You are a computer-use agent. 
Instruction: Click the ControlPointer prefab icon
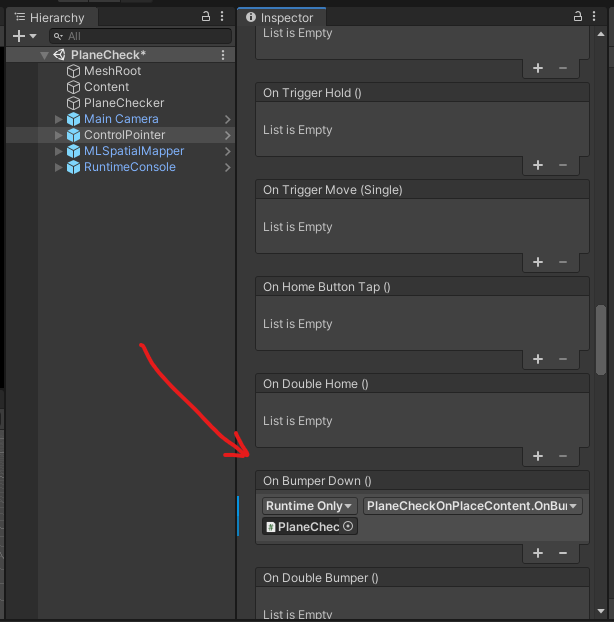73,135
